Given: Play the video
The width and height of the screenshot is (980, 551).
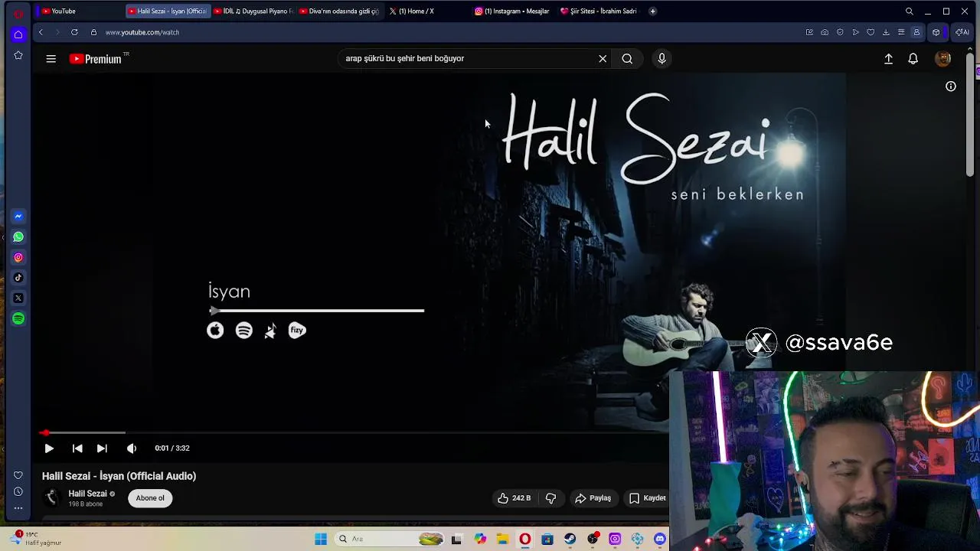Looking at the screenshot, I should [x=49, y=448].
